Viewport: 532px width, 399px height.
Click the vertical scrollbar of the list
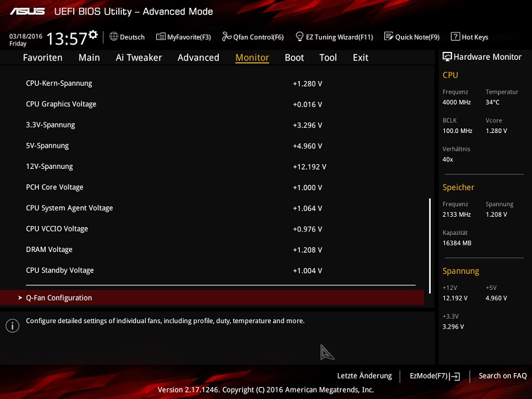[x=430, y=245]
